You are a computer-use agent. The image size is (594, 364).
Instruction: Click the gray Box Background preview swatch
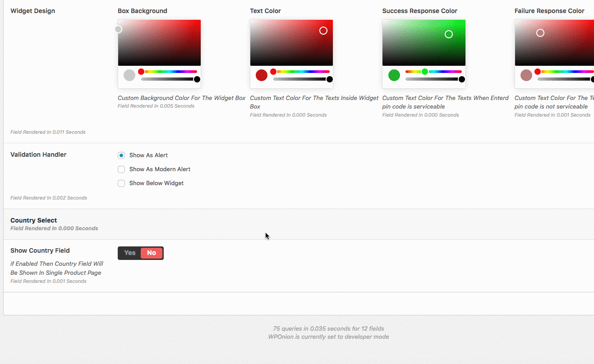coord(129,75)
